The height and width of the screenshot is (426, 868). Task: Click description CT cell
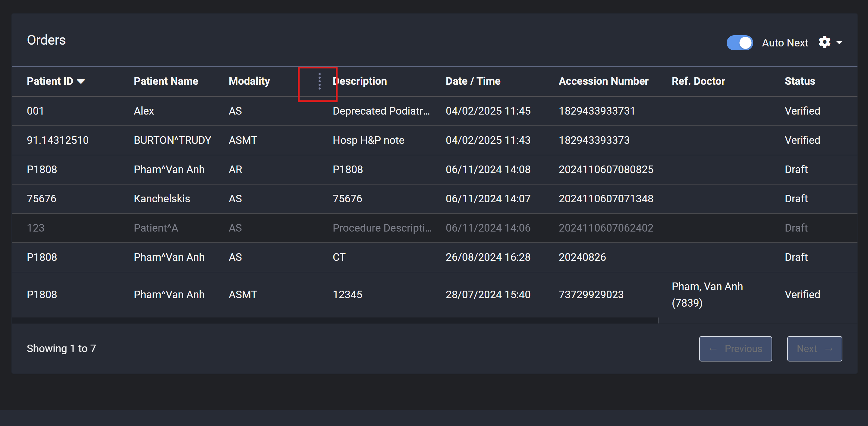point(339,257)
